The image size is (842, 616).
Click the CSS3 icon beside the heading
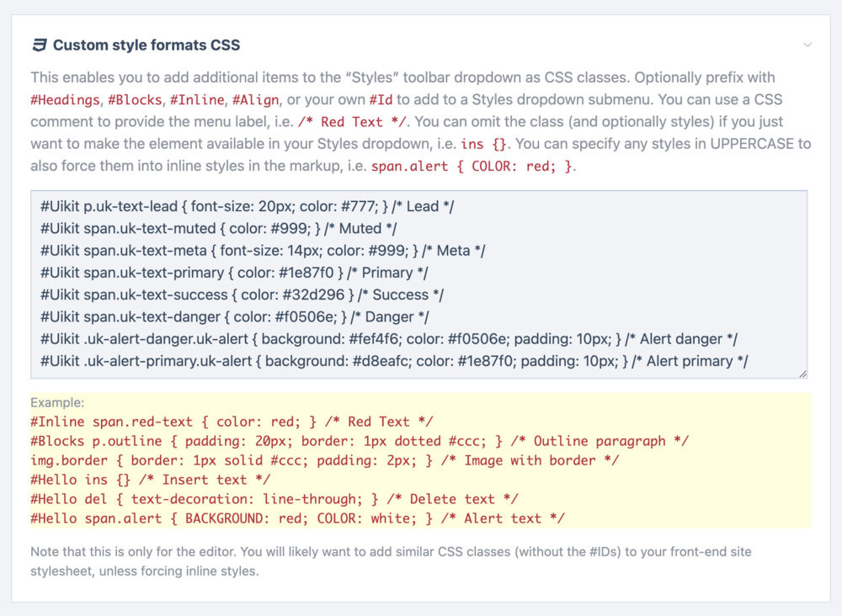(39, 45)
